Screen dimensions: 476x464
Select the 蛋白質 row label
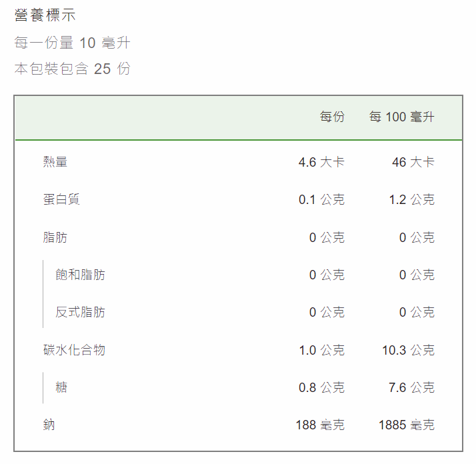coord(61,199)
